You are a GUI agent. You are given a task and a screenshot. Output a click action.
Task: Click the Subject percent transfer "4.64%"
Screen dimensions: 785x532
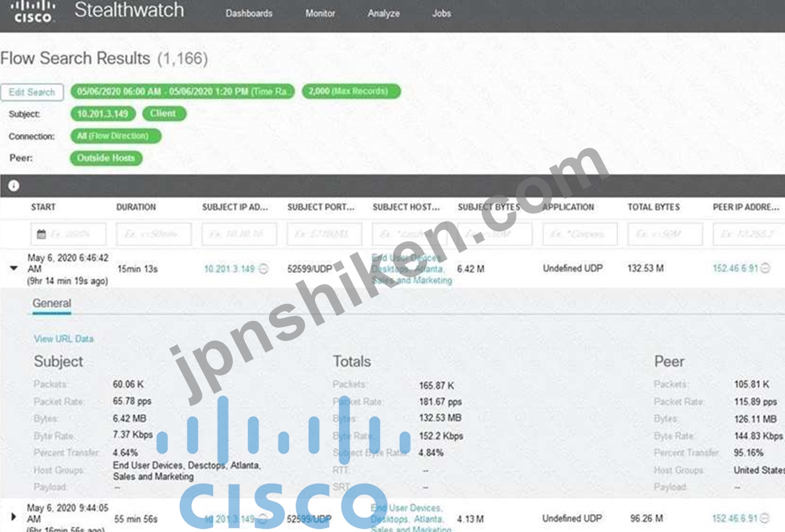coord(125,453)
